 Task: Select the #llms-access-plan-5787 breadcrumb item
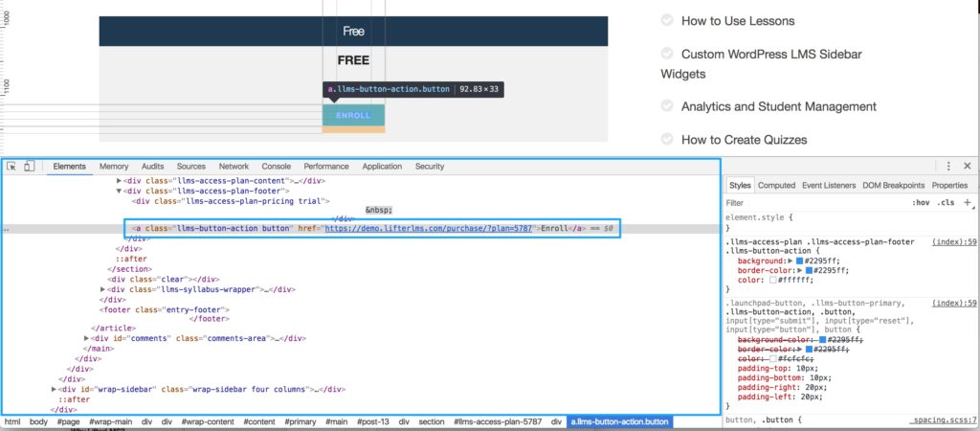[498, 422]
